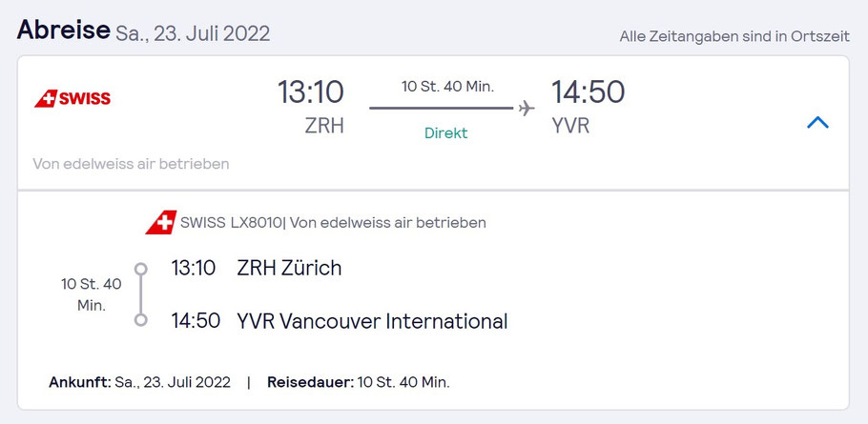
Task: Click the Vancouver arrival stop circle marker
Action: 141,320
